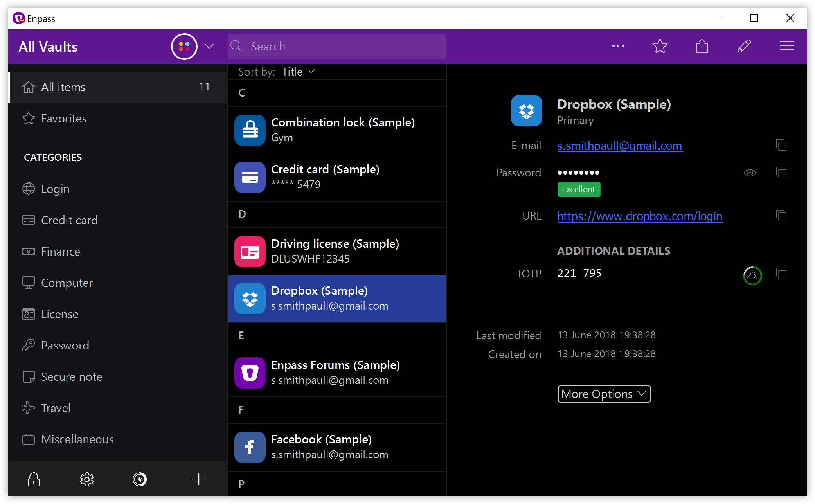
Task: Select All items in sidebar
Action: click(x=117, y=87)
